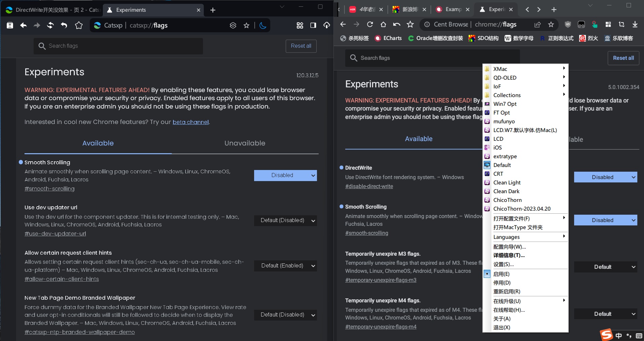Choose 重新启用(R) in MacType menu

coord(525,292)
